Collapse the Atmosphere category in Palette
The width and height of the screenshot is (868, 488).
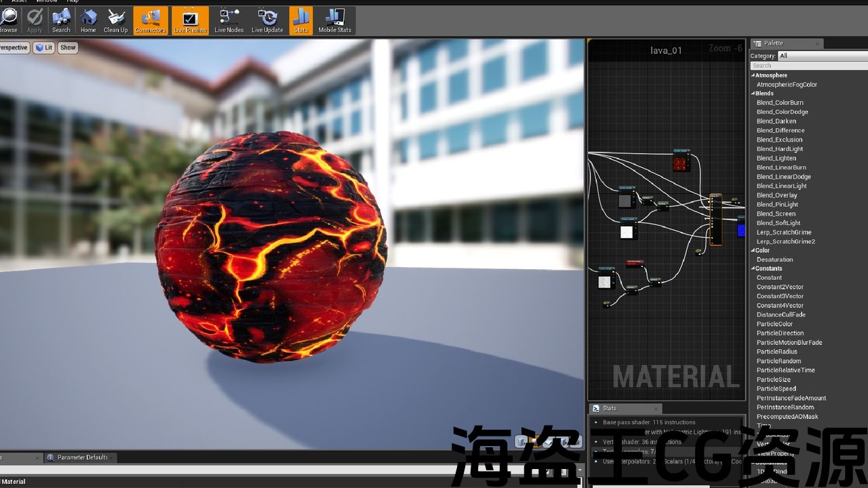[753, 75]
